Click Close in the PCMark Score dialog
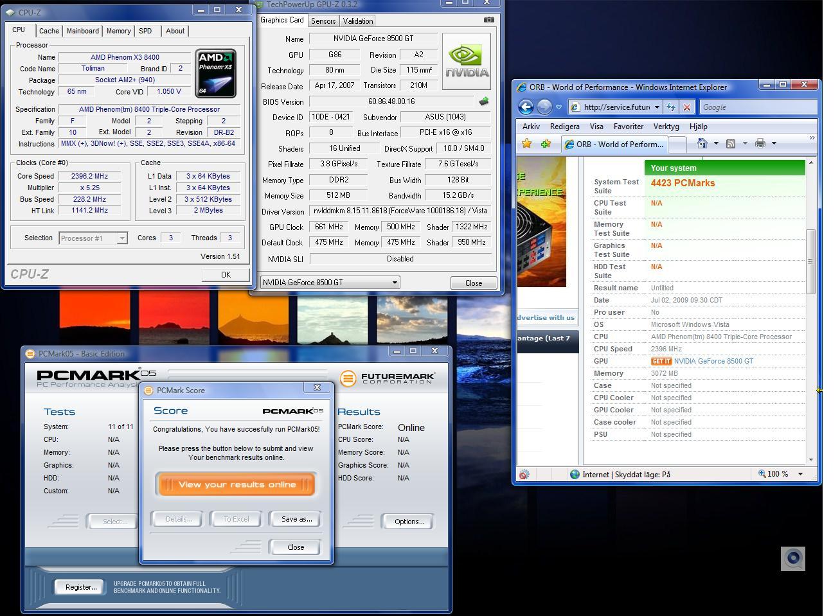Screen dimensions: 840x616 coord(296,547)
